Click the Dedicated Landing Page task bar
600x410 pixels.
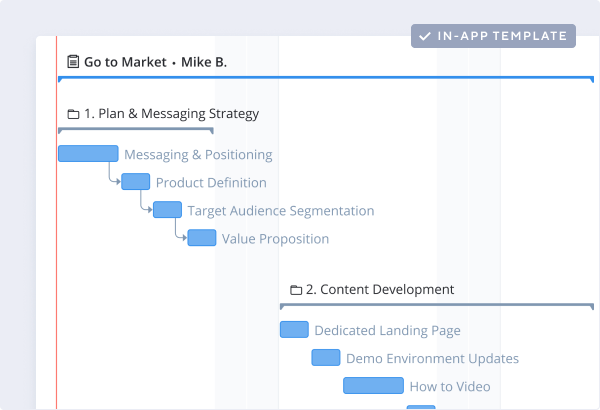click(x=294, y=330)
